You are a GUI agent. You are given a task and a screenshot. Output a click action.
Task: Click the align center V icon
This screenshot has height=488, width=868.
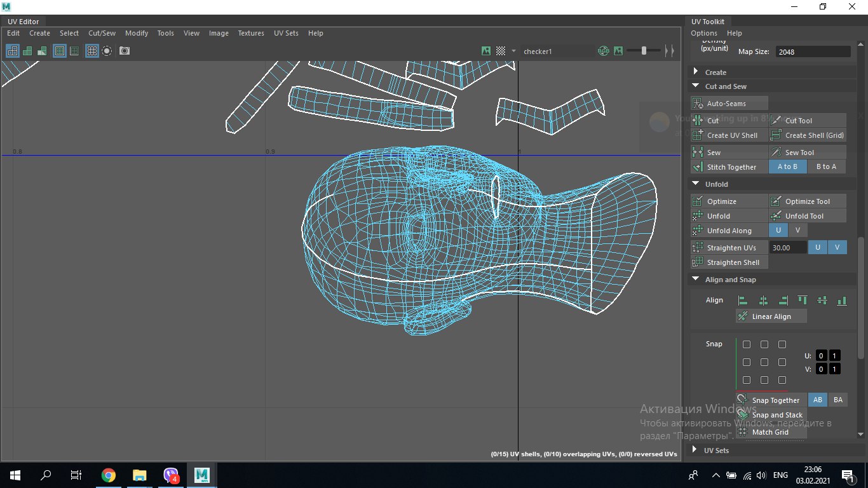pos(822,301)
